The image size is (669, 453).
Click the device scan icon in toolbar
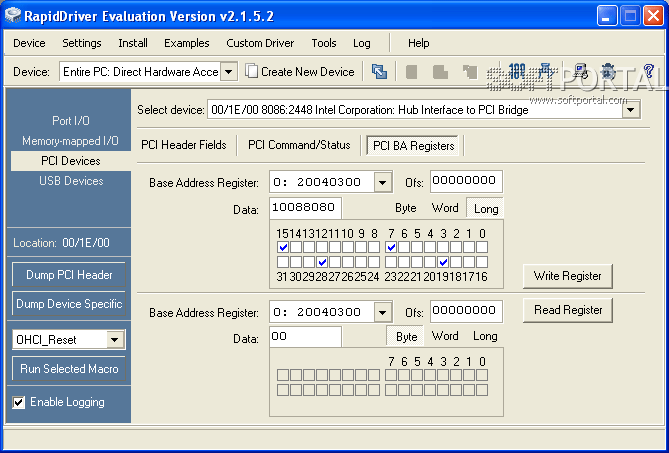click(379, 72)
